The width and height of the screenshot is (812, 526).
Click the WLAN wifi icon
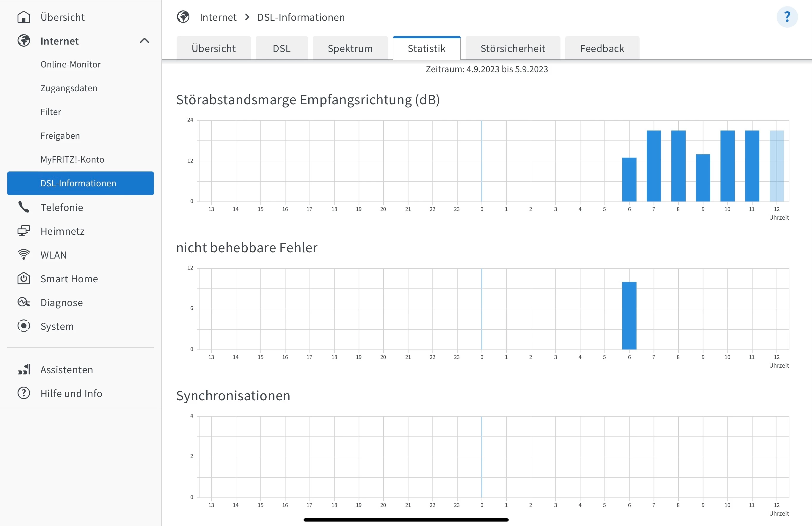[23, 255]
